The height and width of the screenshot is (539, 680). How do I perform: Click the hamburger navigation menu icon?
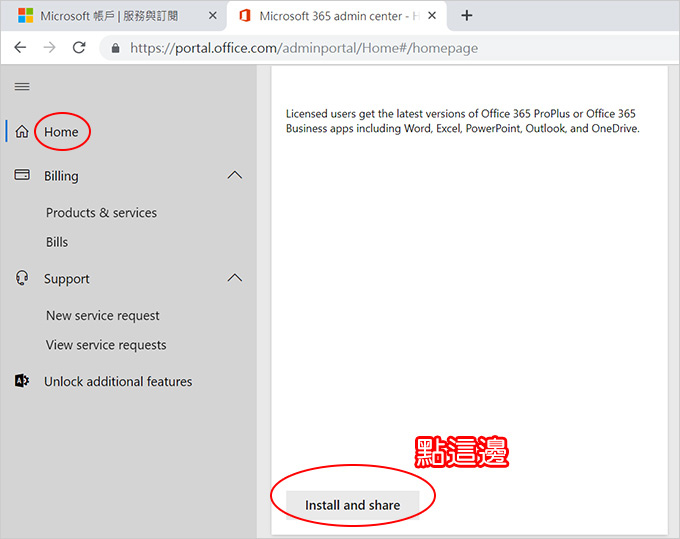[22, 87]
